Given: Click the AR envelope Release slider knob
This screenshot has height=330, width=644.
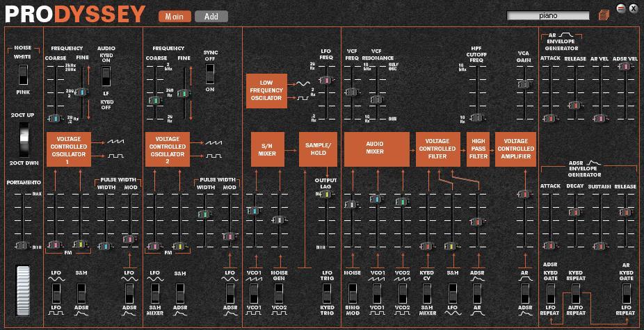Looking at the screenshot, I should point(575,106).
